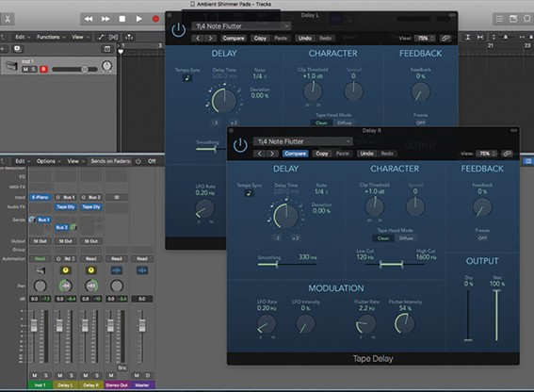Click the Inst 1 track instrument icon
This screenshot has width=534, height=392.
coord(11,65)
